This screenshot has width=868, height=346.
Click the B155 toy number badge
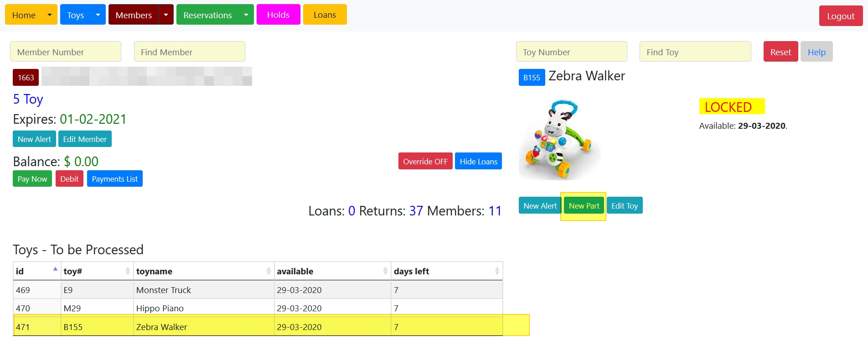(x=532, y=78)
